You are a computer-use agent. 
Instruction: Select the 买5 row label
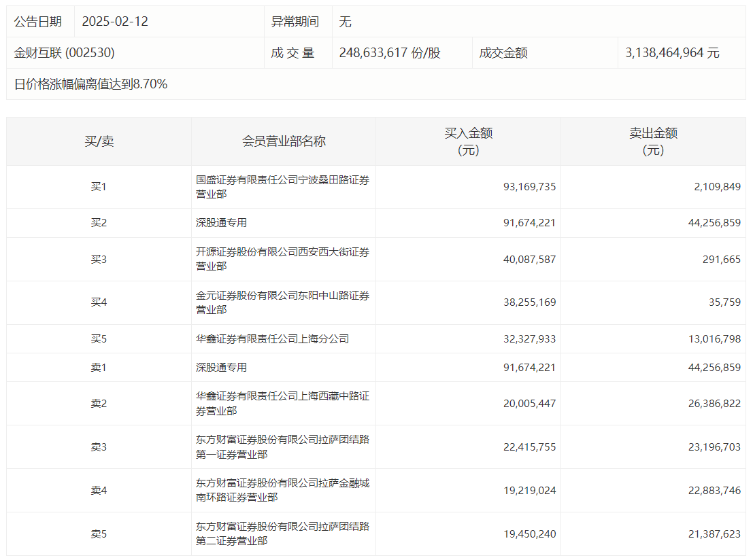99,338
